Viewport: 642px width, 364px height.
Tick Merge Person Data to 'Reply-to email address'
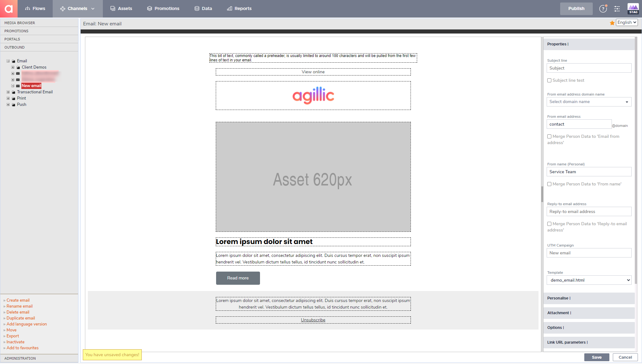tap(549, 224)
